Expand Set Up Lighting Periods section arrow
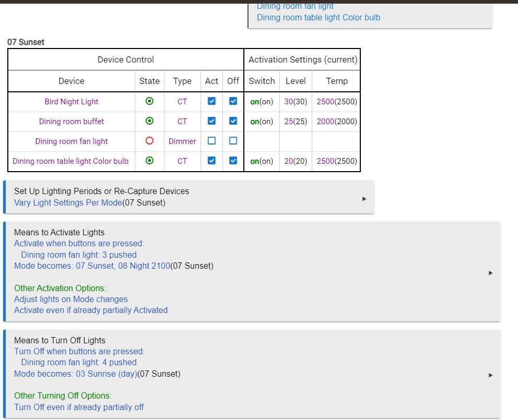518x420 pixels. pos(364,199)
